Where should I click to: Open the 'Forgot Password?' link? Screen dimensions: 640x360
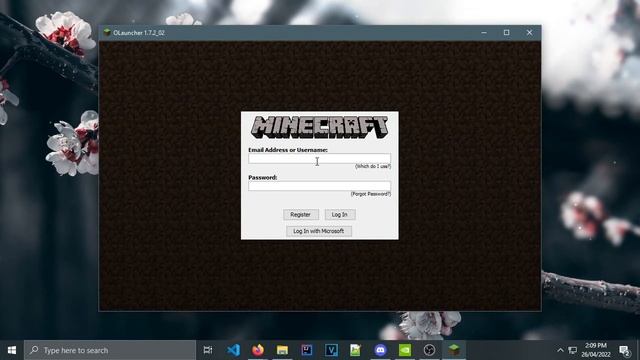pyautogui.click(x=371, y=194)
